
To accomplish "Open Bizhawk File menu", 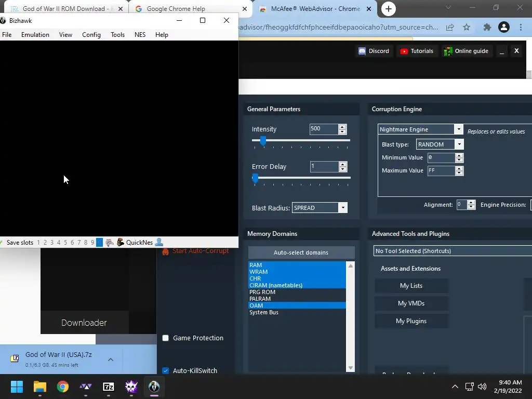I will (7, 35).
